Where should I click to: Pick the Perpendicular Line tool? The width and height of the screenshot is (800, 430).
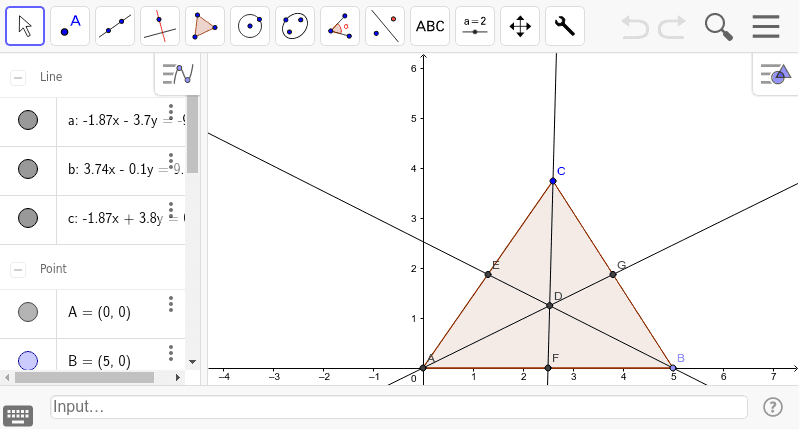point(160,26)
